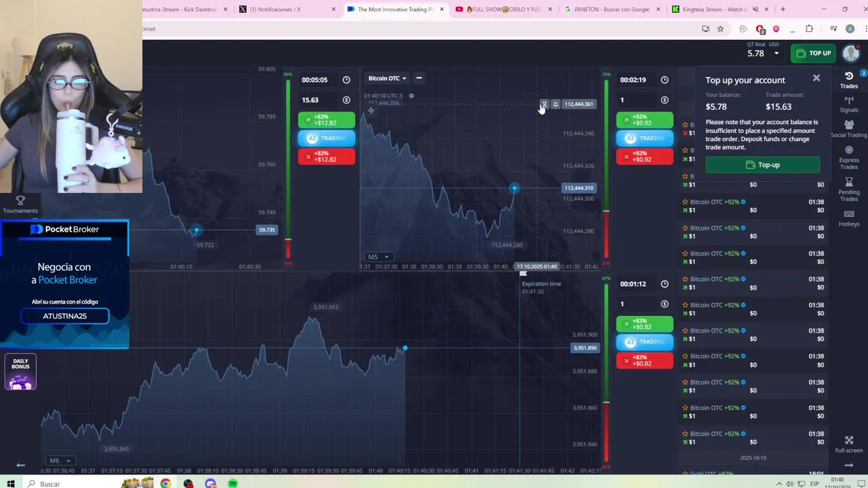868x488 pixels.
Task: Sell lower for +$12.82 red button
Action: (326, 156)
